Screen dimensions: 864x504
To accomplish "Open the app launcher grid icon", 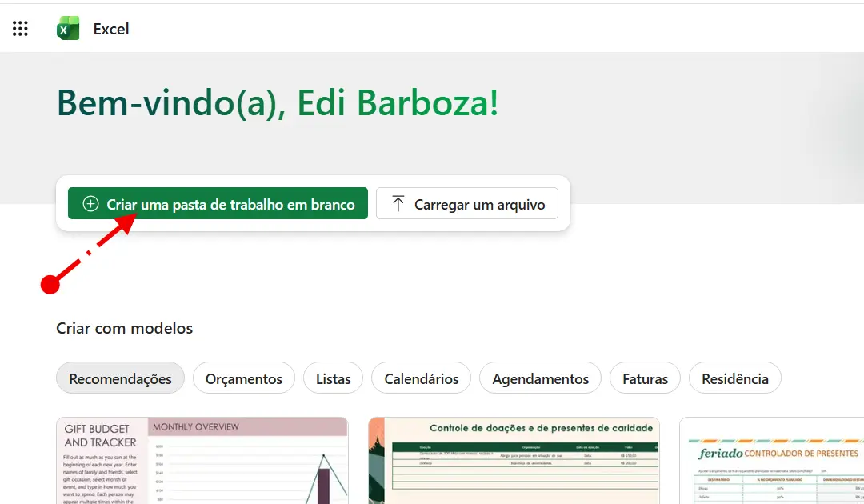I will [x=20, y=28].
